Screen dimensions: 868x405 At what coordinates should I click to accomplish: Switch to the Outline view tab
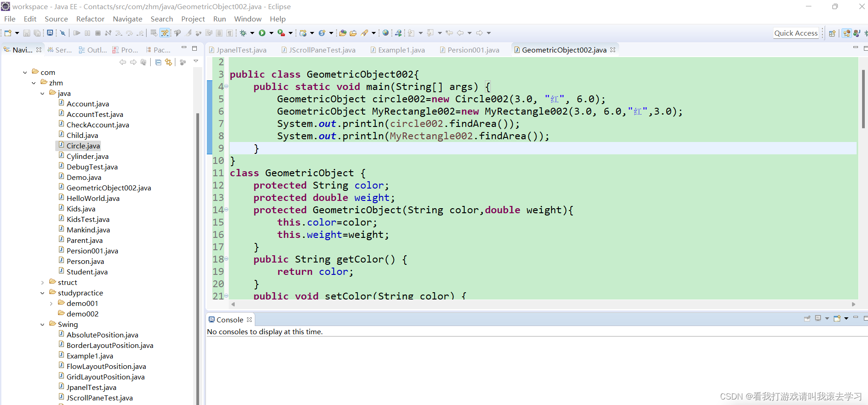click(x=93, y=50)
